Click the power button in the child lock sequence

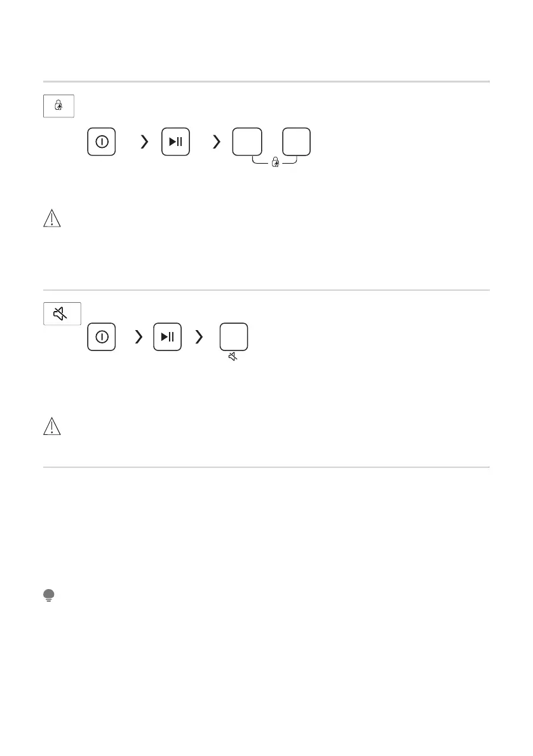101,142
